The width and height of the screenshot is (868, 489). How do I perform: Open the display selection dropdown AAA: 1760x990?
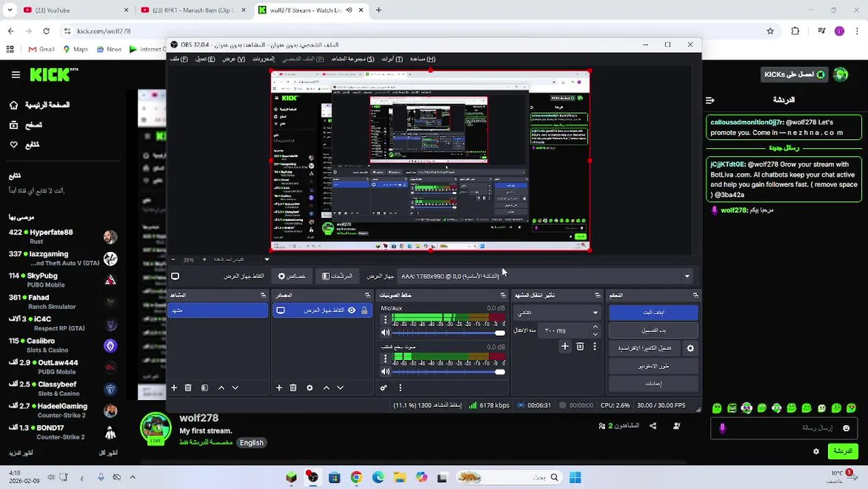(545, 276)
